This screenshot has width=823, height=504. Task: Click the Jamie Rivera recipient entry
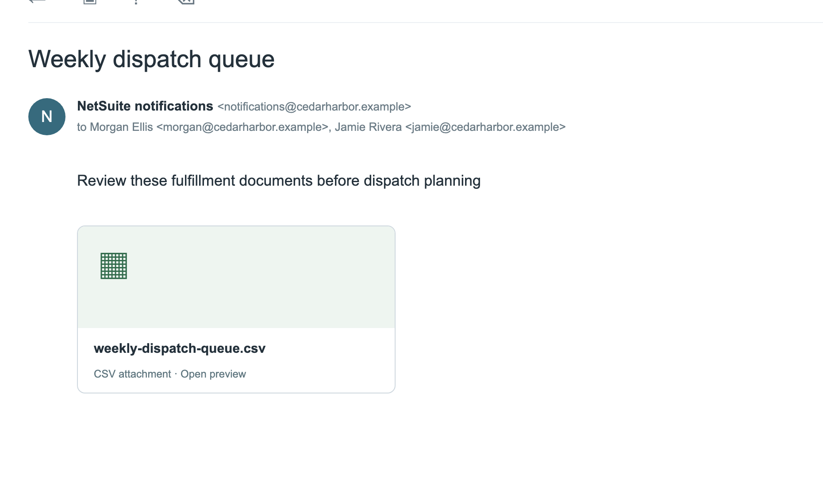(450, 127)
